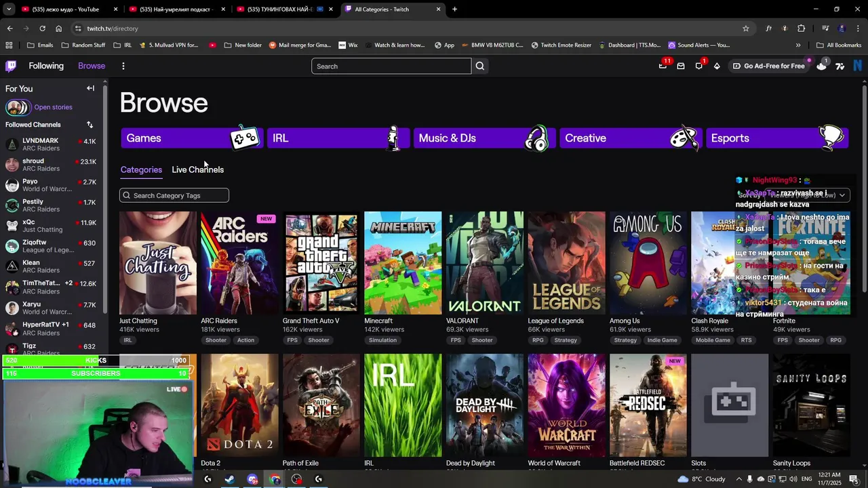Screen dimensions: 868x488
Task: Open Whispers envelope icon
Action: pyautogui.click(x=681, y=66)
